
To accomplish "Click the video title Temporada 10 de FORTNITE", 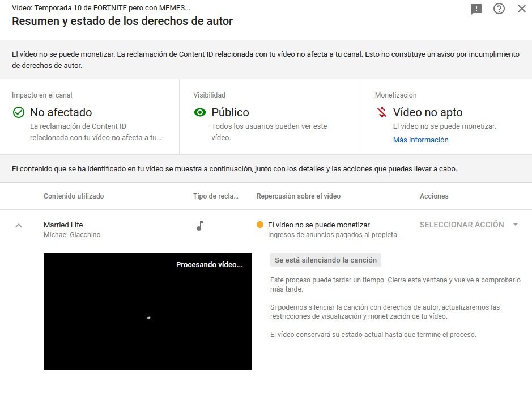I will 101,7.
